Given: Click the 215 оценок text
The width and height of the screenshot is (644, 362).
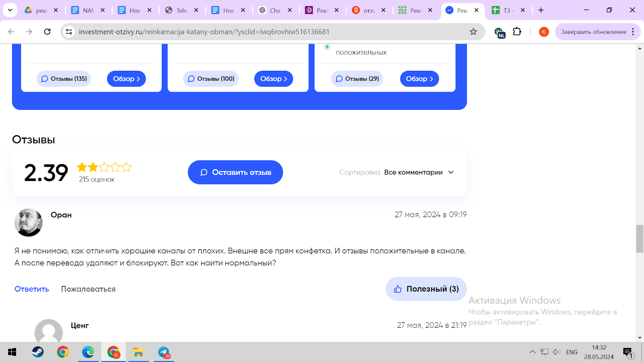Looking at the screenshot, I should pos(97,179).
